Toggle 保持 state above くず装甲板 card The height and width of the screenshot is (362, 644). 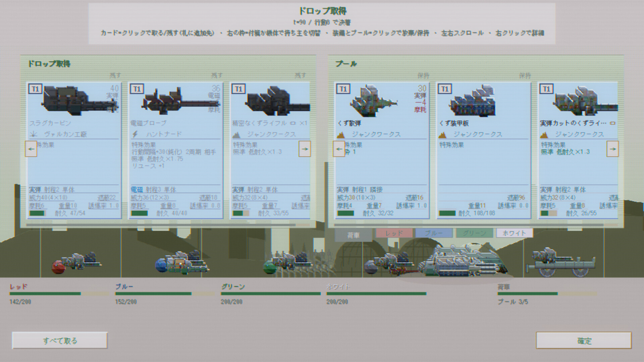pyautogui.click(x=525, y=76)
